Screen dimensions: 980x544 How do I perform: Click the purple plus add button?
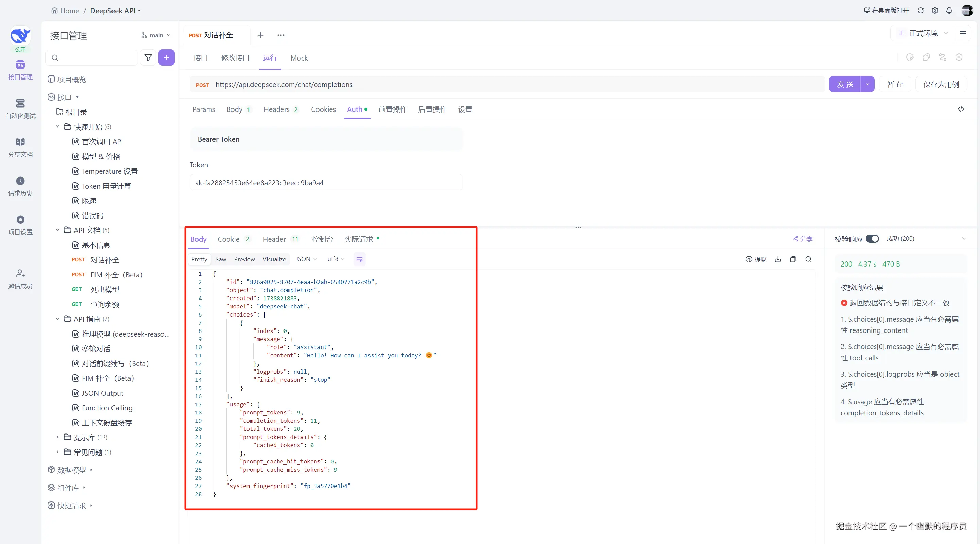[x=166, y=57]
